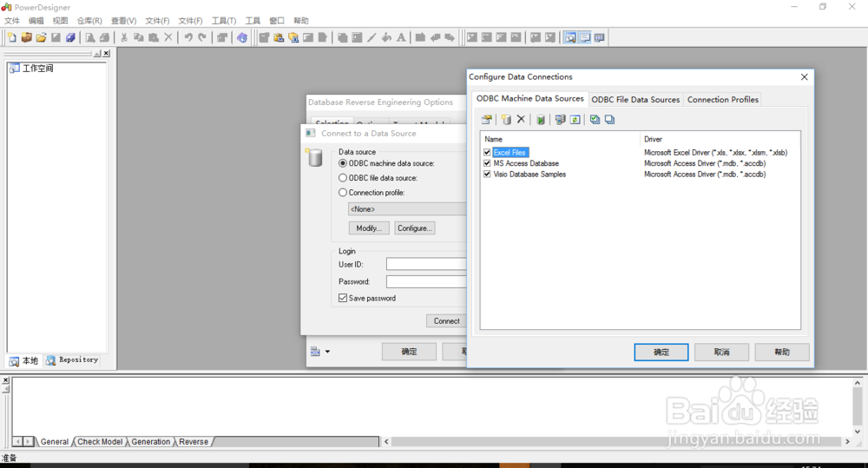
Task: Open the 编辑 menu
Action: point(36,21)
